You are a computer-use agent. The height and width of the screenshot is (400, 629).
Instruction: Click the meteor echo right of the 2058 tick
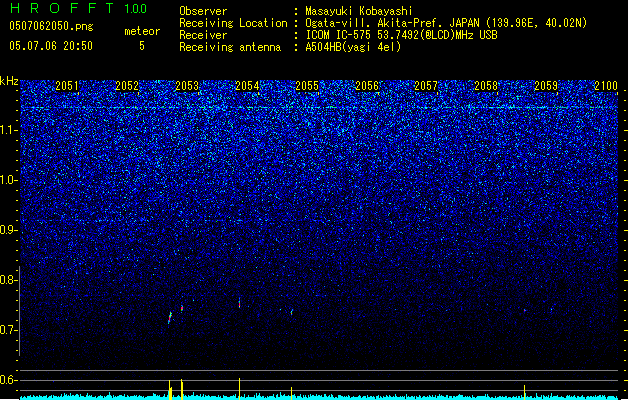[525, 310]
